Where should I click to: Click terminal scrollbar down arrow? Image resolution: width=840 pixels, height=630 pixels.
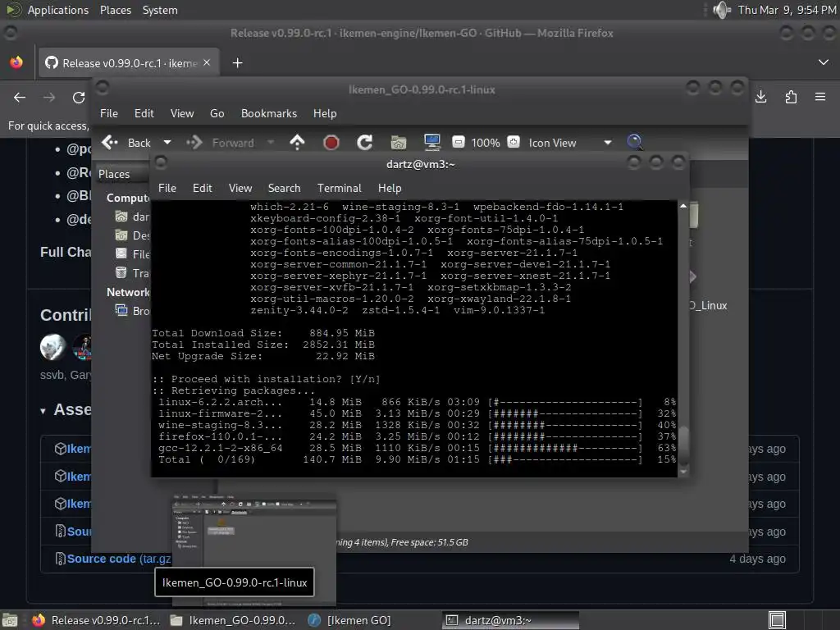(x=683, y=472)
